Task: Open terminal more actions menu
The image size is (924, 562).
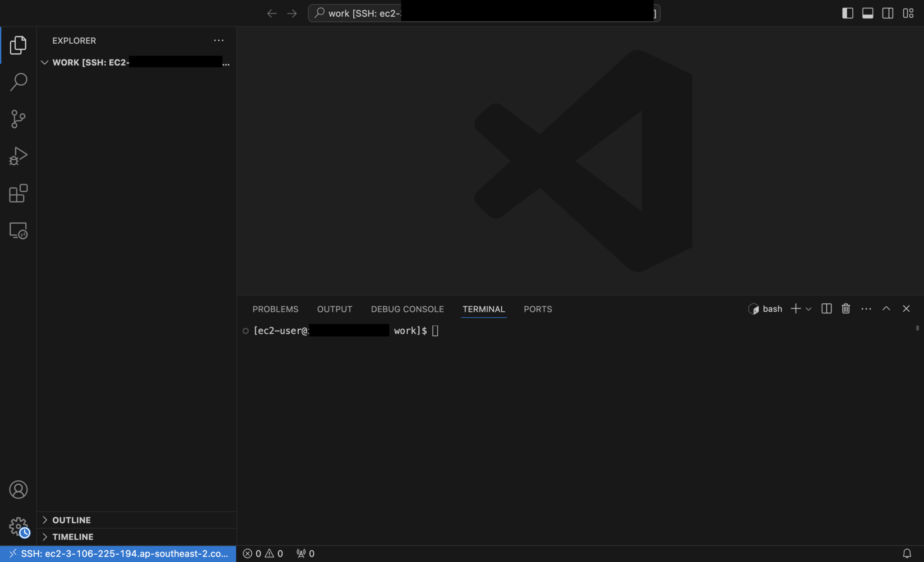Action: coord(866,309)
